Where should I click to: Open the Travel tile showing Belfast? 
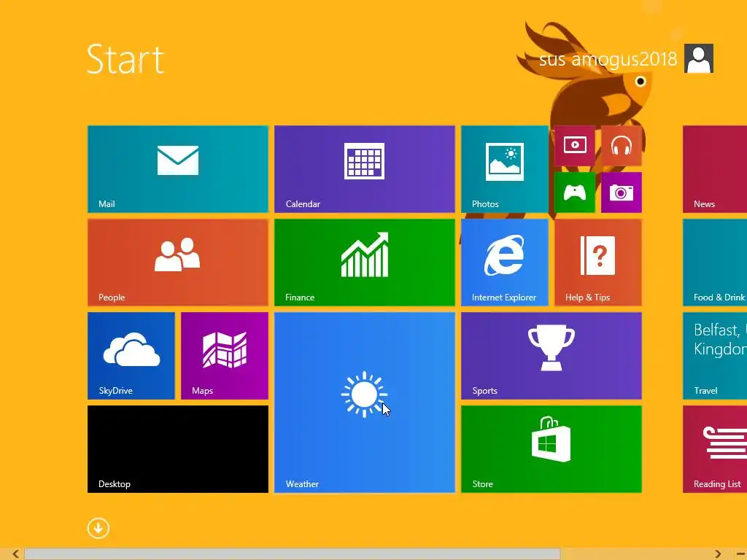[715, 356]
